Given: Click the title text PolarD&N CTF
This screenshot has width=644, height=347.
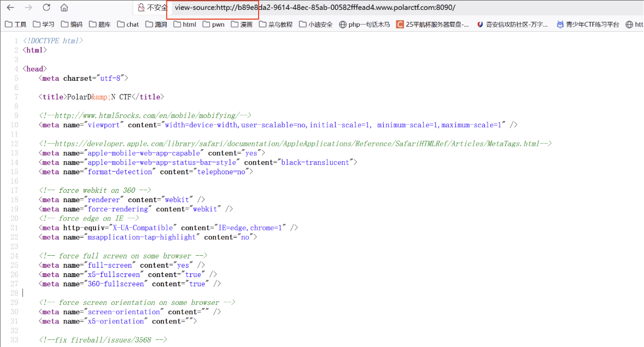Looking at the screenshot, I should (x=99, y=97).
